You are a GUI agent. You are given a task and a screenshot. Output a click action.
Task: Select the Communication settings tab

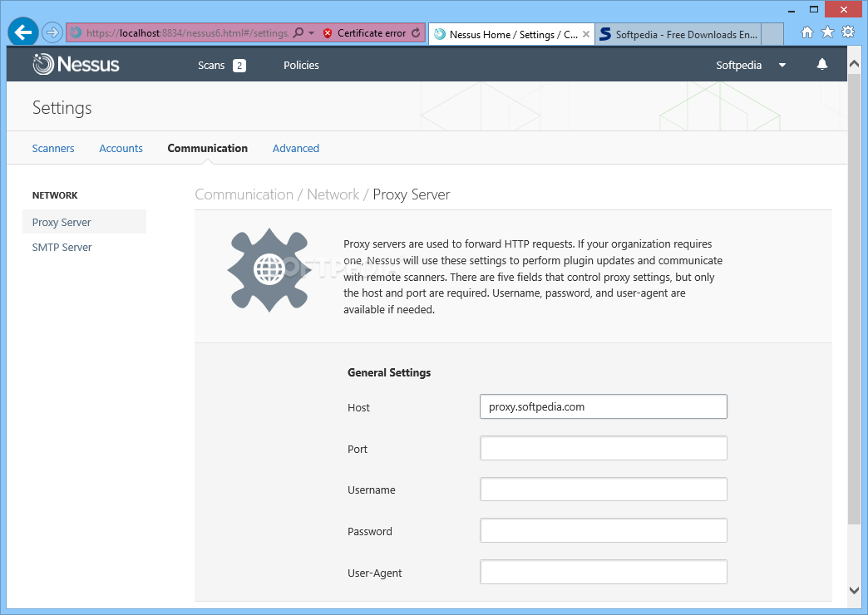coord(208,149)
